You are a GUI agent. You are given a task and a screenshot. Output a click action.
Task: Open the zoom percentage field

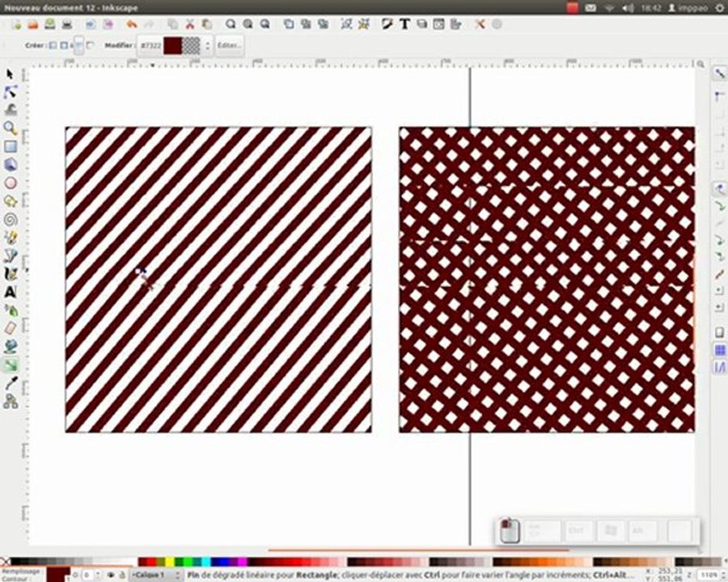(x=710, y=575)
